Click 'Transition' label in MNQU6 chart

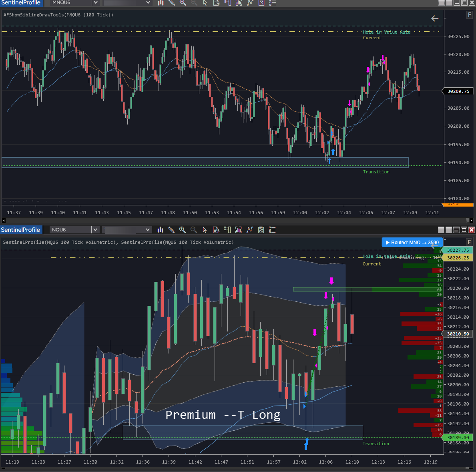pyautogui.click(x=376, y=172)
